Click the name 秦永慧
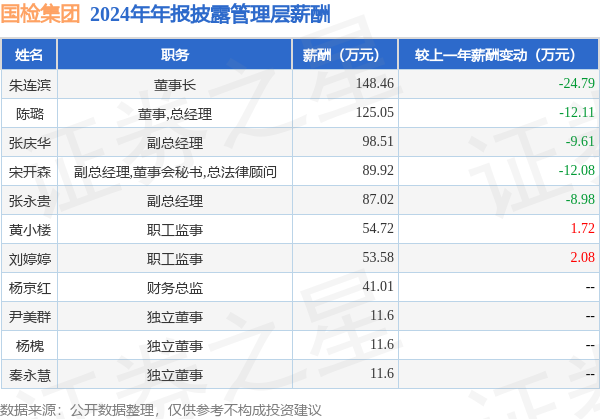 click(29, 375)
